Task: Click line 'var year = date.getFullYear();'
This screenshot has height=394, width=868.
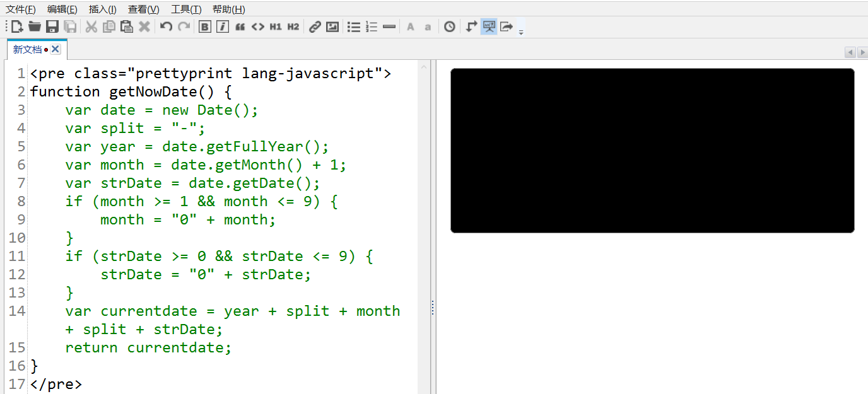Action: (197, 146)
